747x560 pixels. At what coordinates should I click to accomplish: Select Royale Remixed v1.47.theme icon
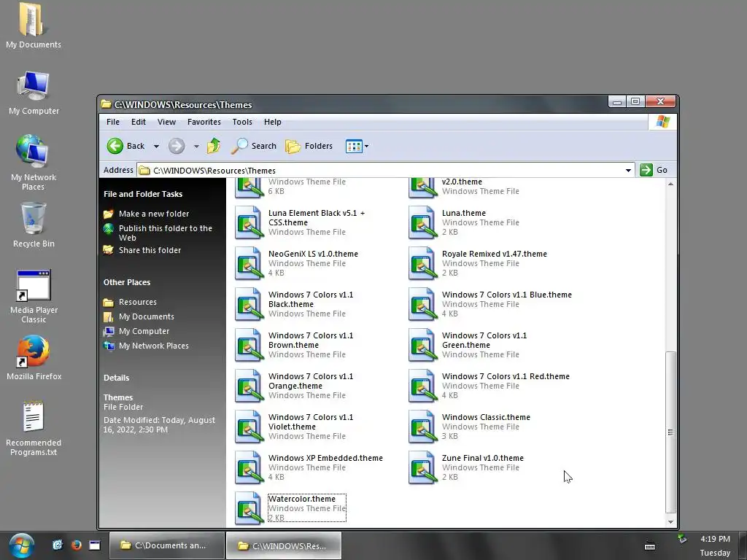click(422, 263)
